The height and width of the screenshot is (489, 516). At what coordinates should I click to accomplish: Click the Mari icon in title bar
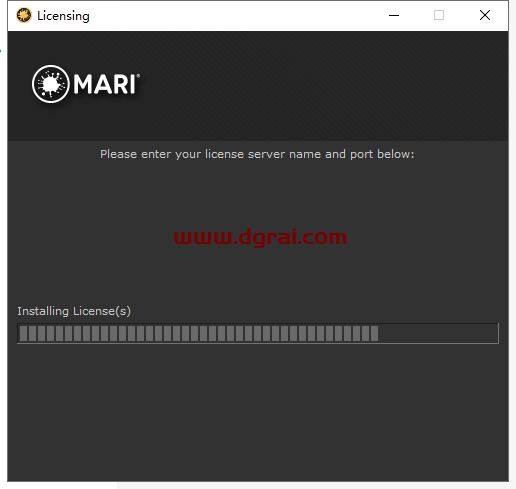pos(24,15)
